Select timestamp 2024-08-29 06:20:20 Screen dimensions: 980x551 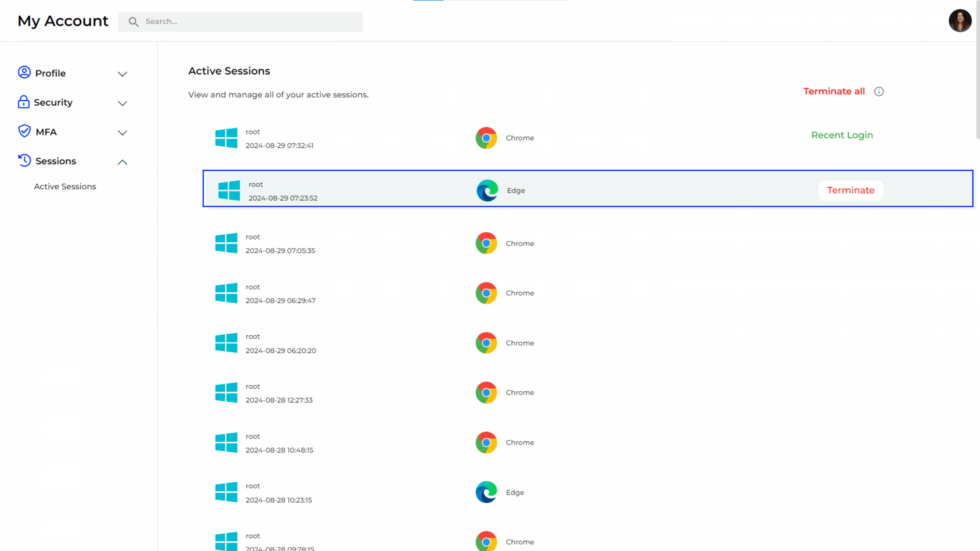coord(281,351)
